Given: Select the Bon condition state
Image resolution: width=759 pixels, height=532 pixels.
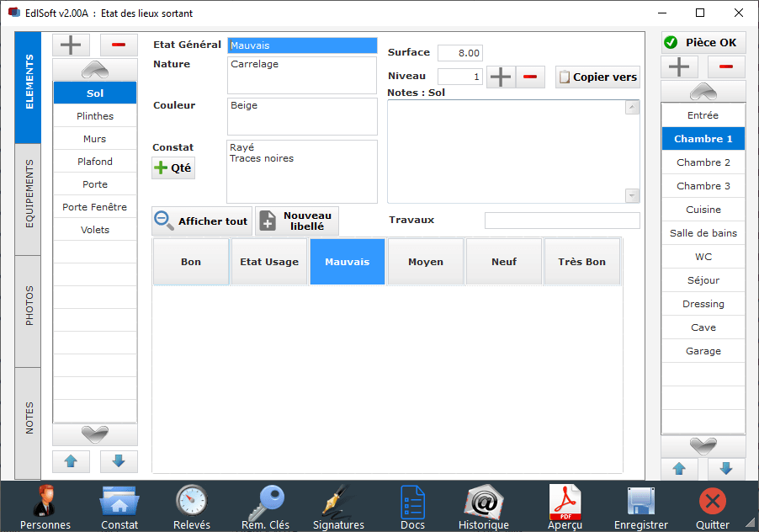Looking at the screenshot, I should (190, 261).
